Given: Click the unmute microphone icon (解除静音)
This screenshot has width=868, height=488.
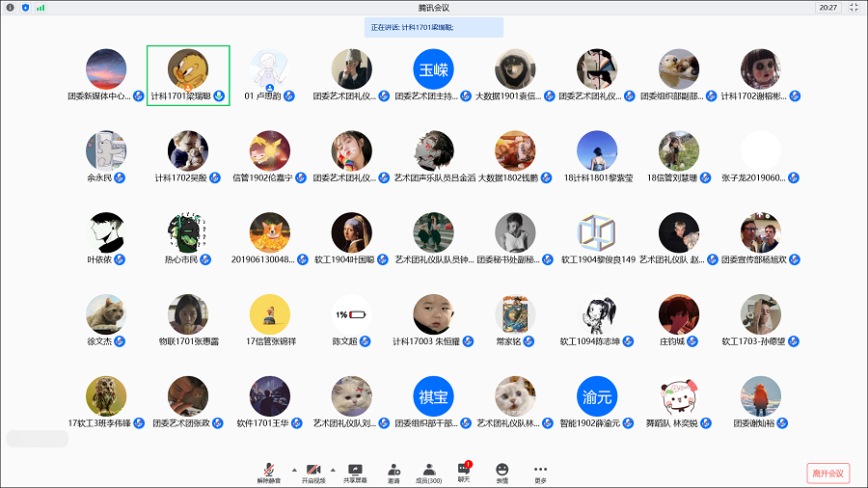Looking at the screenshot, I should click(267, 469).
